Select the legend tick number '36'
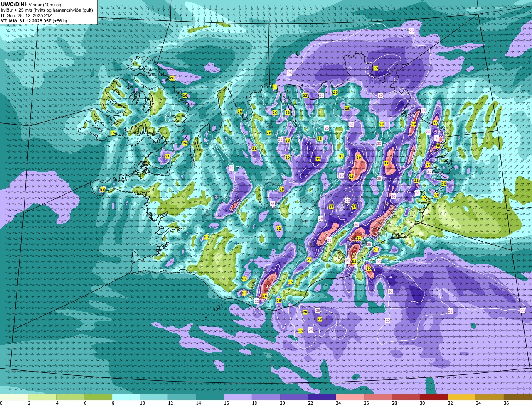Screen dimensions: 532x406 (506, 403)
